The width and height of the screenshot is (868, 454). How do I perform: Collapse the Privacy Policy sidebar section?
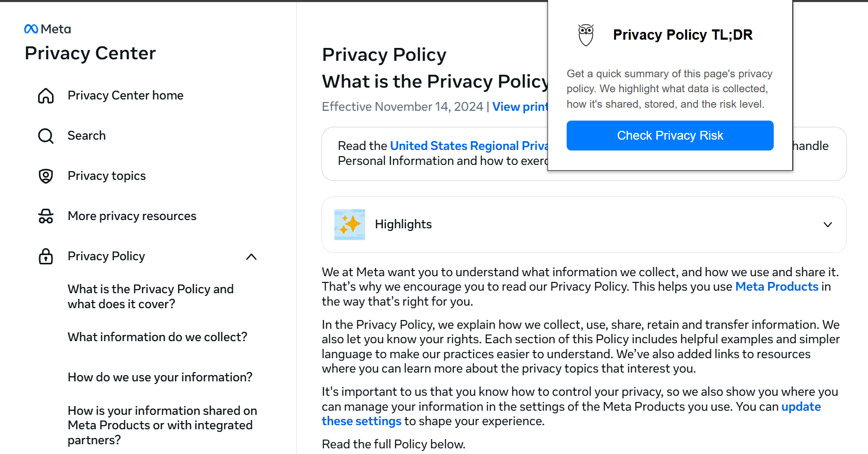coord(251,257)
